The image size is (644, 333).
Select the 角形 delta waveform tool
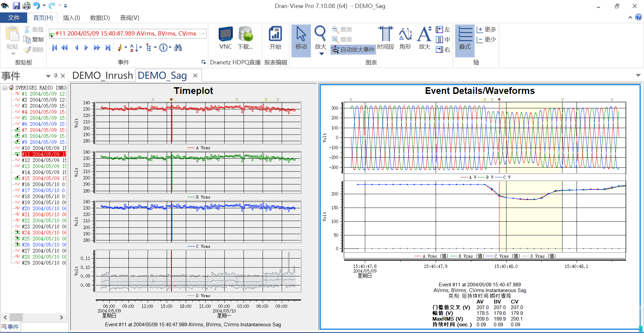click(x=405, y=38)
